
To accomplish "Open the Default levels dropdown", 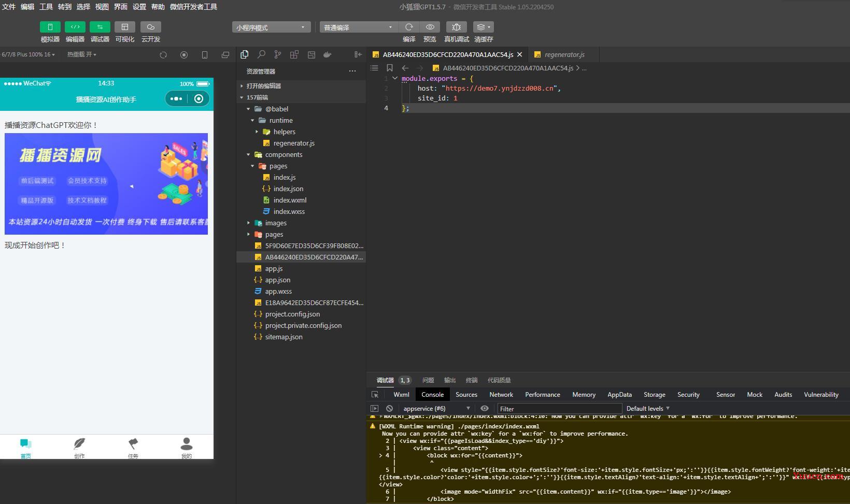I will [x=648, y=408].
